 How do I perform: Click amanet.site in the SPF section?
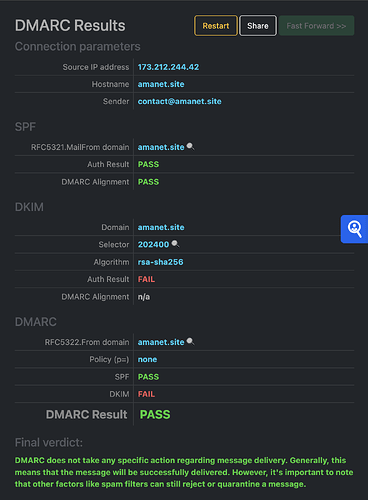161,147
